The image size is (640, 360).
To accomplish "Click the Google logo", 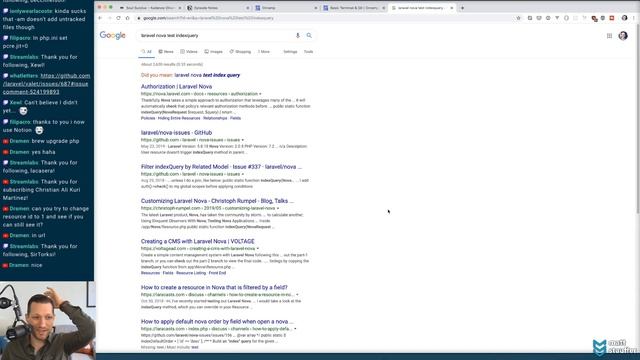I will (113, 36).
